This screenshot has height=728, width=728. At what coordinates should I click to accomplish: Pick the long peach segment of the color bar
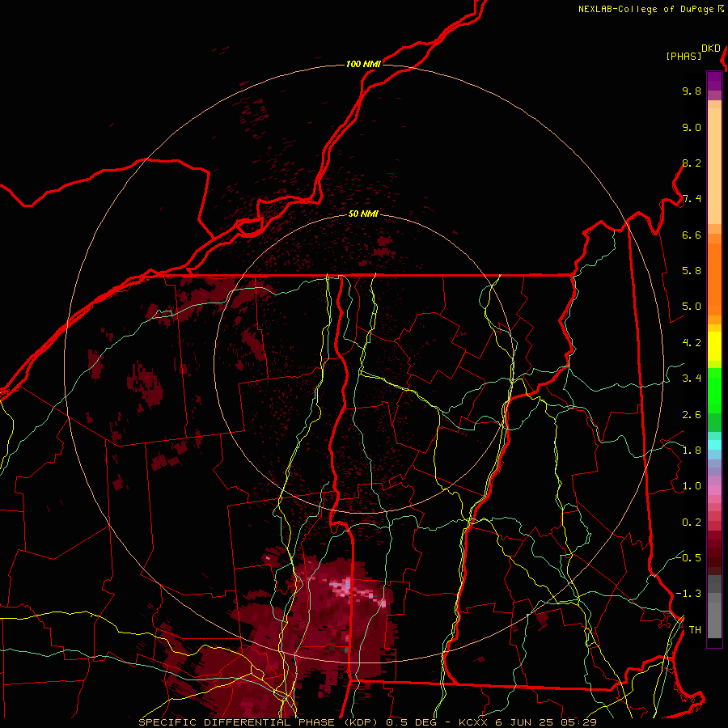[714, 166]
